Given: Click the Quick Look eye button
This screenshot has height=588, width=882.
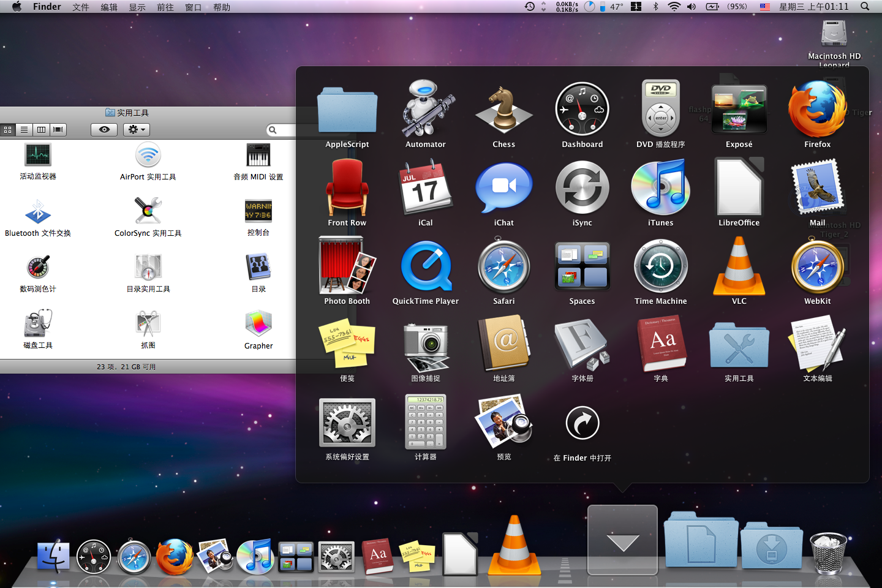Looking at the screenshot, I should [x=104, y=130].
